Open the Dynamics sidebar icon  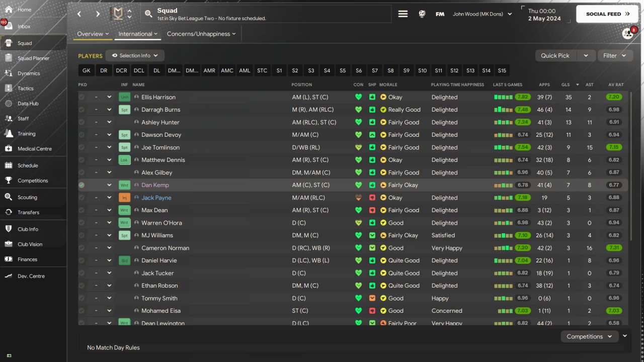[x=9, y=73]
